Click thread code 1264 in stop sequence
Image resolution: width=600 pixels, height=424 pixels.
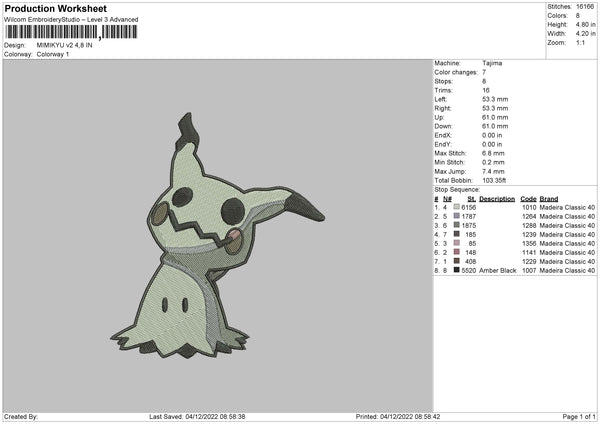click(x=529, y=217)
